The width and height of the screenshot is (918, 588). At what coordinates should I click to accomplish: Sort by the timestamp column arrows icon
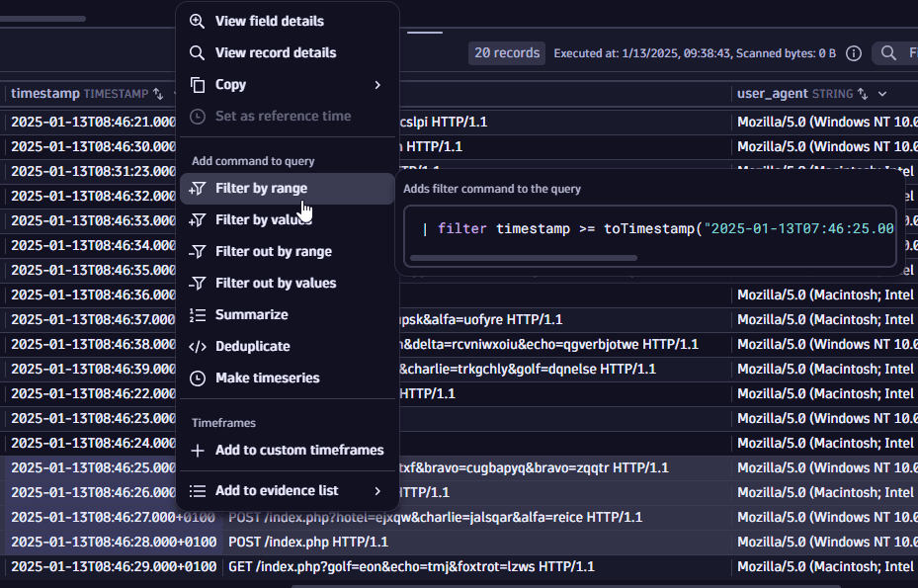158,94
